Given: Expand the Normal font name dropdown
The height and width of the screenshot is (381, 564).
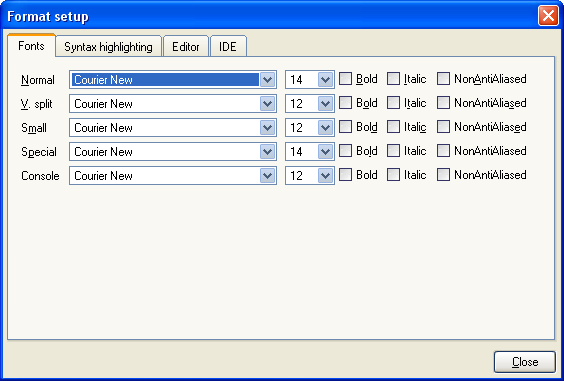Looking at the screenshot, I should coord(267,80).
